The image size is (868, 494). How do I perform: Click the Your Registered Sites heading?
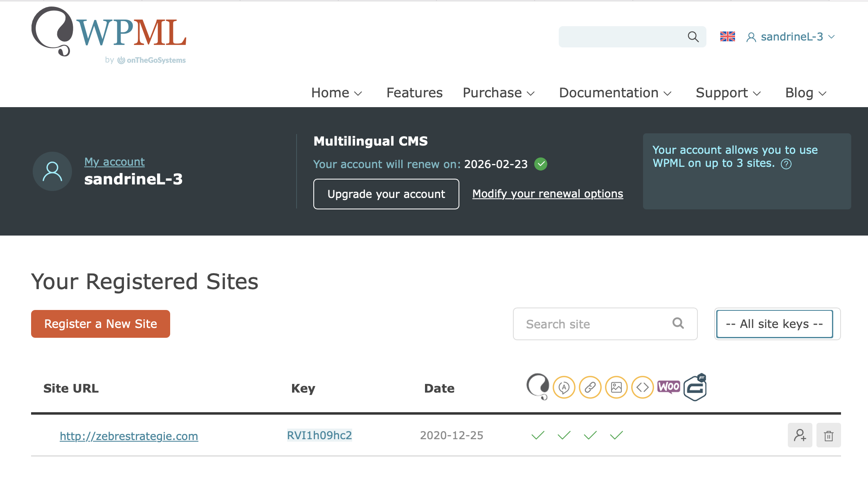pyautogui.click(x=145, y=282)
